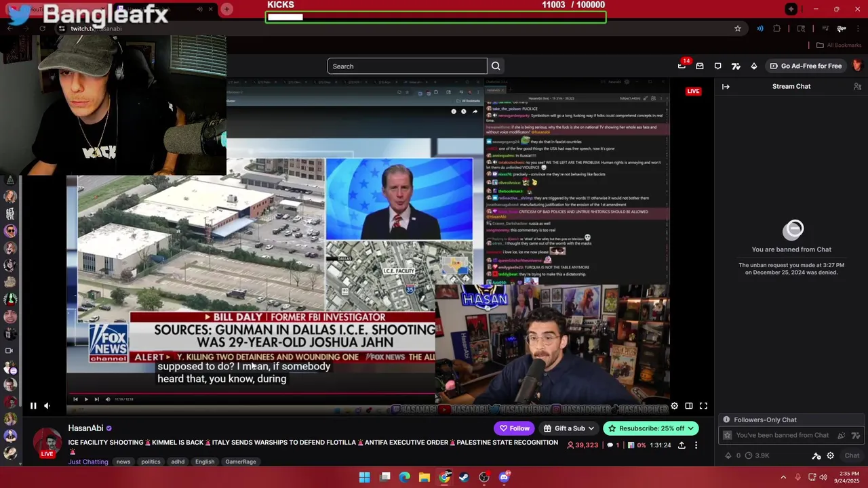
Task: Open Twitch messages envelope icon
Action: [700, 66]
